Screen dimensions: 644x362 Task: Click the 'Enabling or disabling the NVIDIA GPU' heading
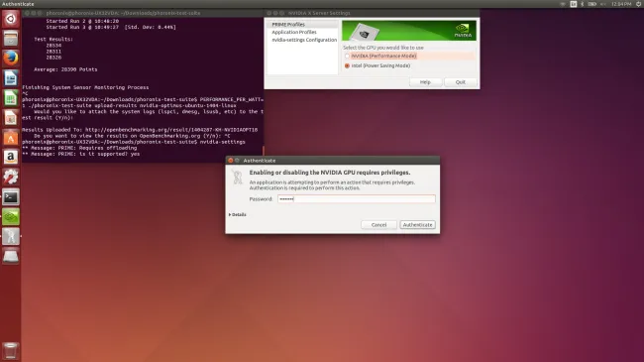click(x=329, y=173)
